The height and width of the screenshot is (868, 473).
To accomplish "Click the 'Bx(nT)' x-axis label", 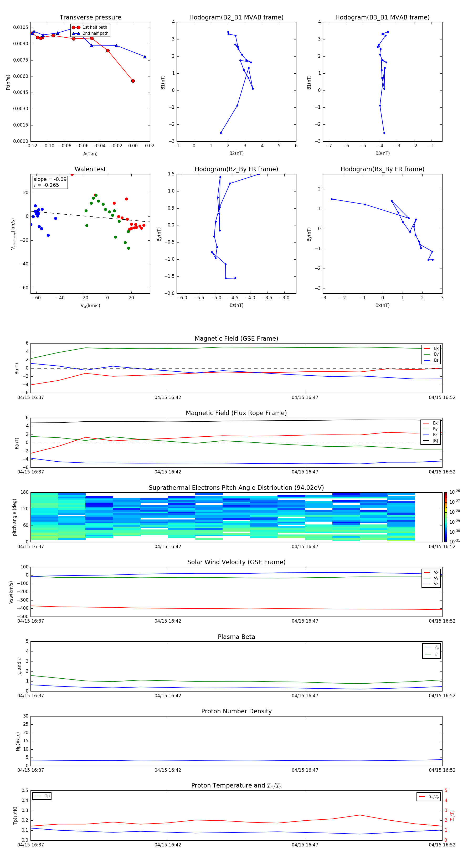I will [x=382, y=305].
